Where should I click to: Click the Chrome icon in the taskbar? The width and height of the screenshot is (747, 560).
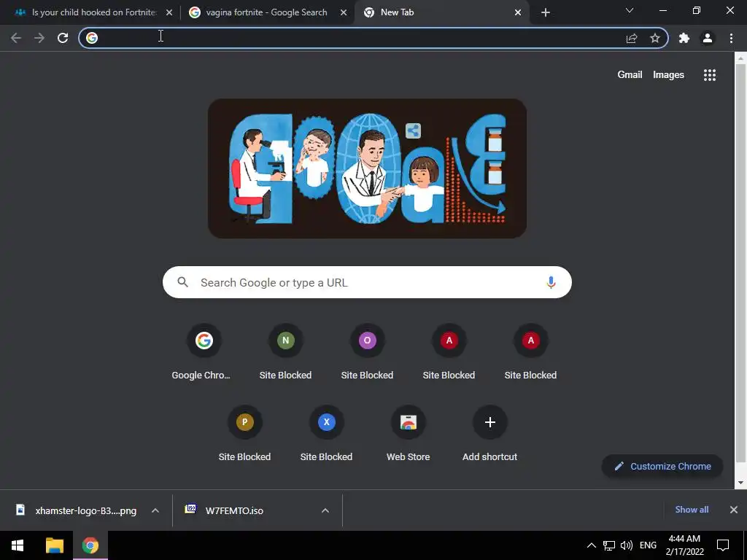pyautogui.click(x=90, y=545)
